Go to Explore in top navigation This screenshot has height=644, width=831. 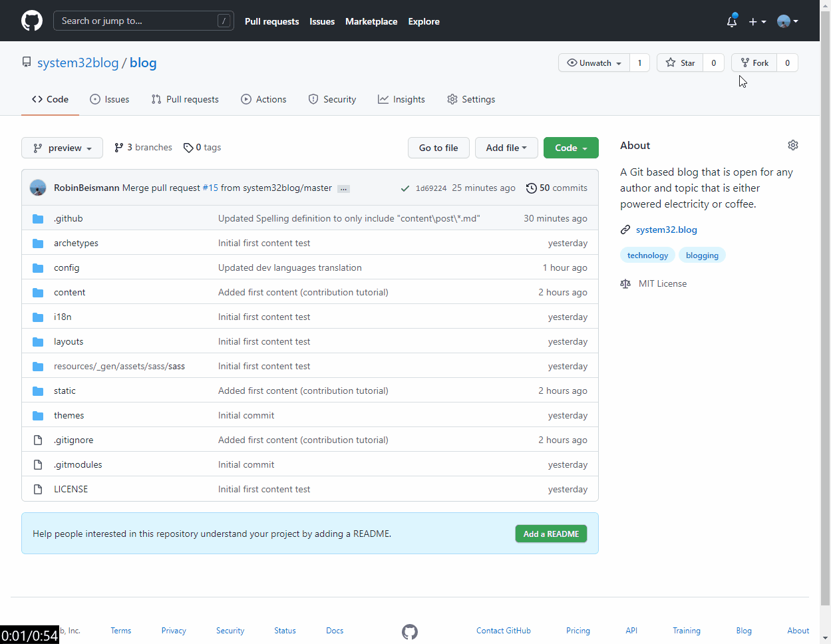[424, 21]
